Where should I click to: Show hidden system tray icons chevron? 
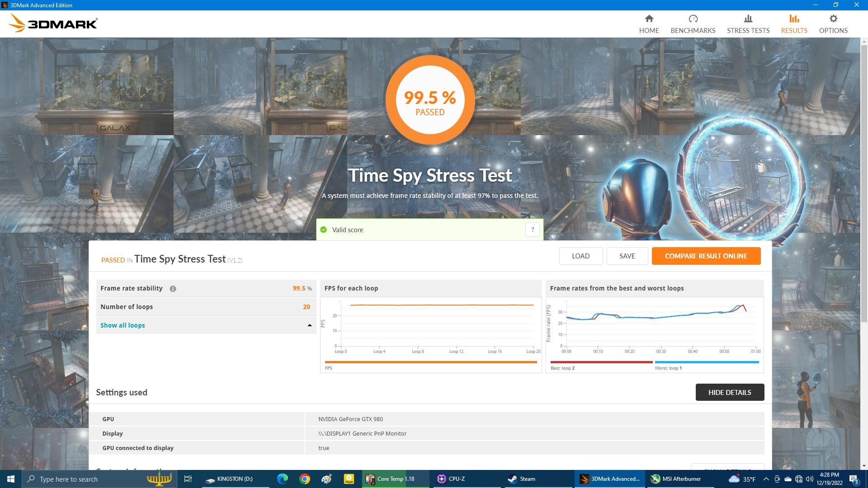click(766, 479)
